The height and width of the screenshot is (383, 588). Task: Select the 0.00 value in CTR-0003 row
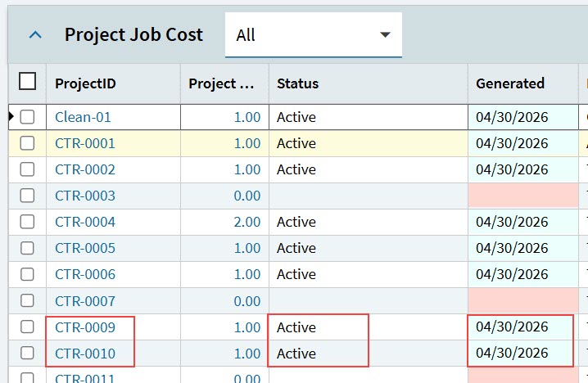click(247, 196)
